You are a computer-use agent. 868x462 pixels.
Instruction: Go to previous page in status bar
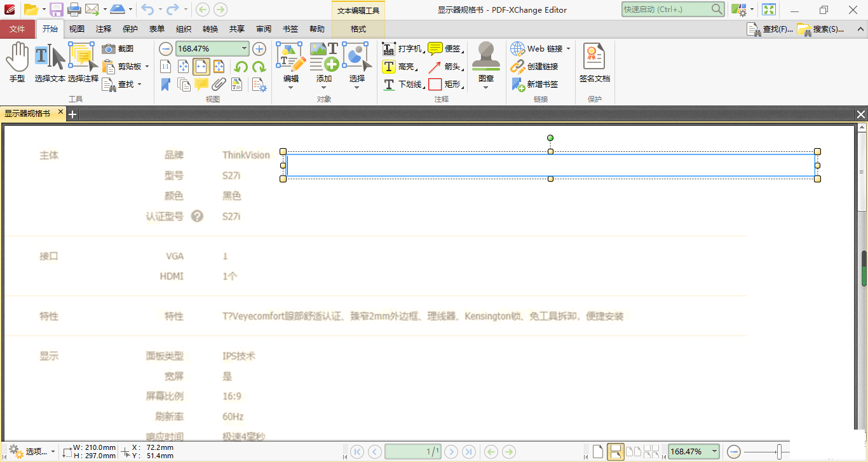pyautogui.click(x=375, y=452)
